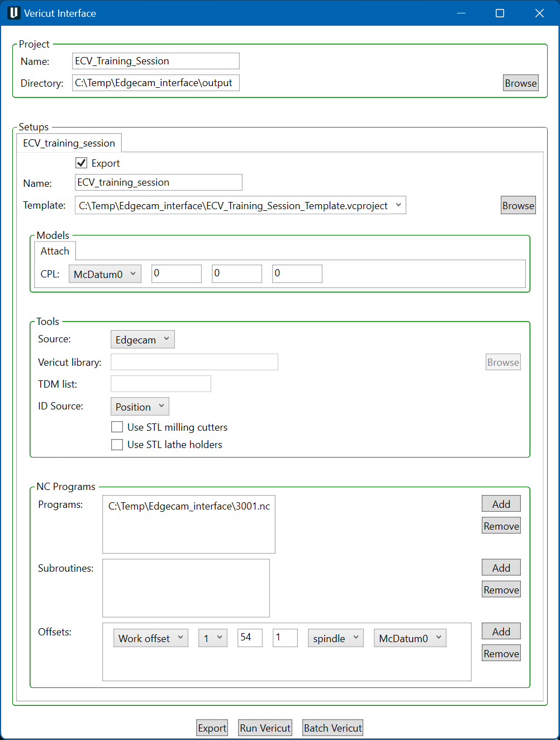Image resolution: width=560 pixels, height=740 pixels.
Task: Open the Template path dropdown
Action: point(240,205)
